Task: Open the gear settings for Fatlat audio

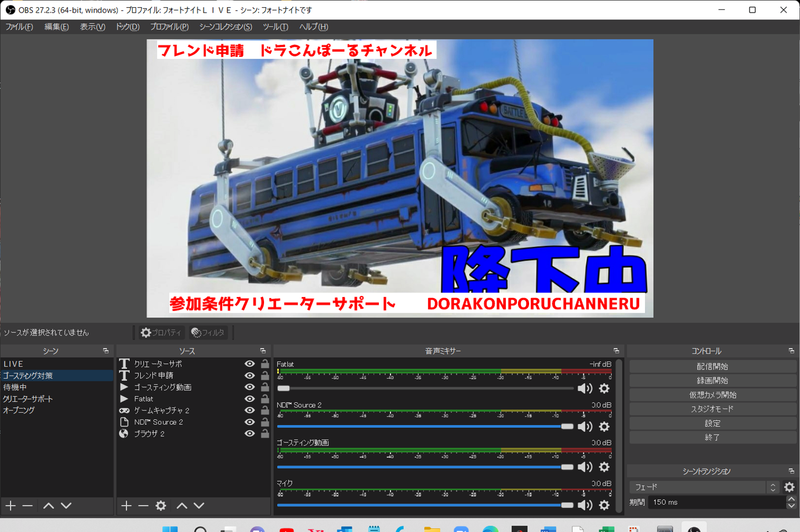Action: point(604,388)
